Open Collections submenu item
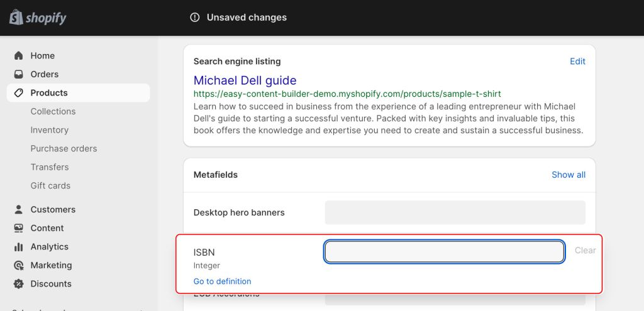This screenshot has height=311, width=644. pyautogui.click(x=53, y=112)
